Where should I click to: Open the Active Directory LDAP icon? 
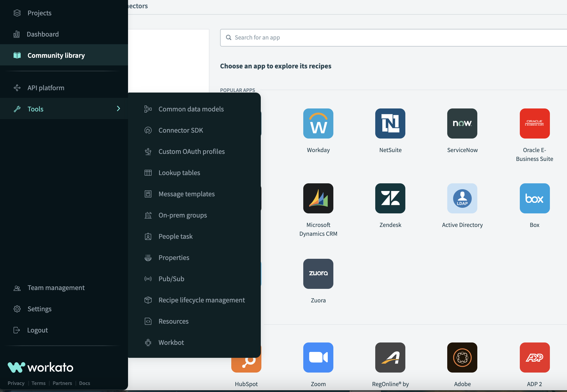pos(462,198)
